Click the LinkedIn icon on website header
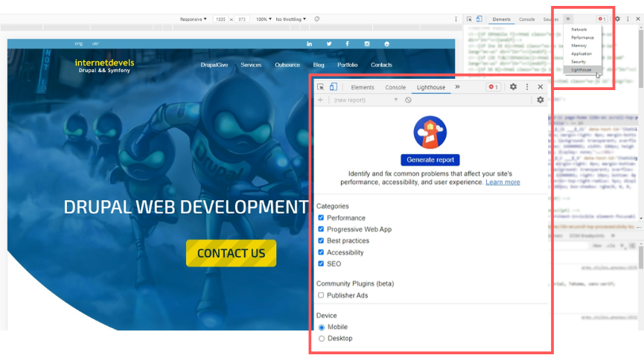644x358 pixels. [x=309, y=44]
